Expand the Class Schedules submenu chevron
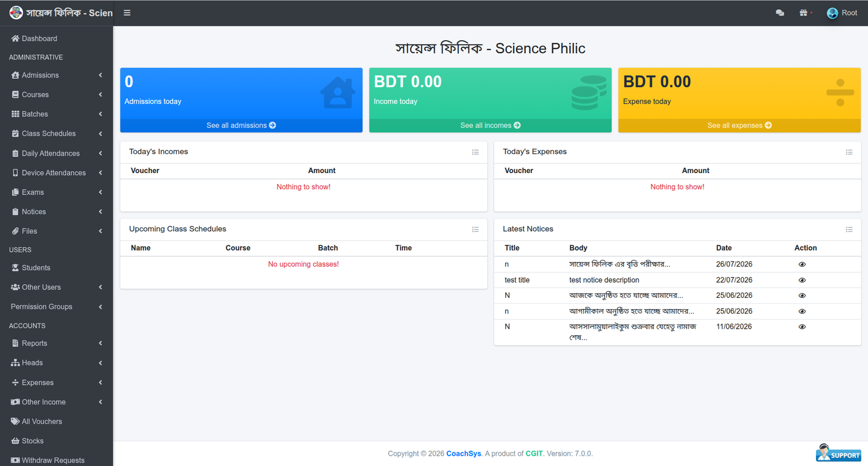This screenshot has height=466, width=868. (x=100, y=133)
